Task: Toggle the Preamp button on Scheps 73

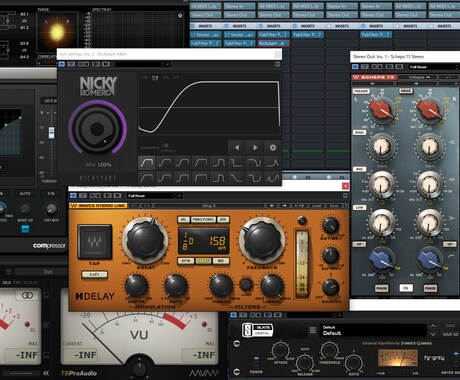Action: [361, 91]
